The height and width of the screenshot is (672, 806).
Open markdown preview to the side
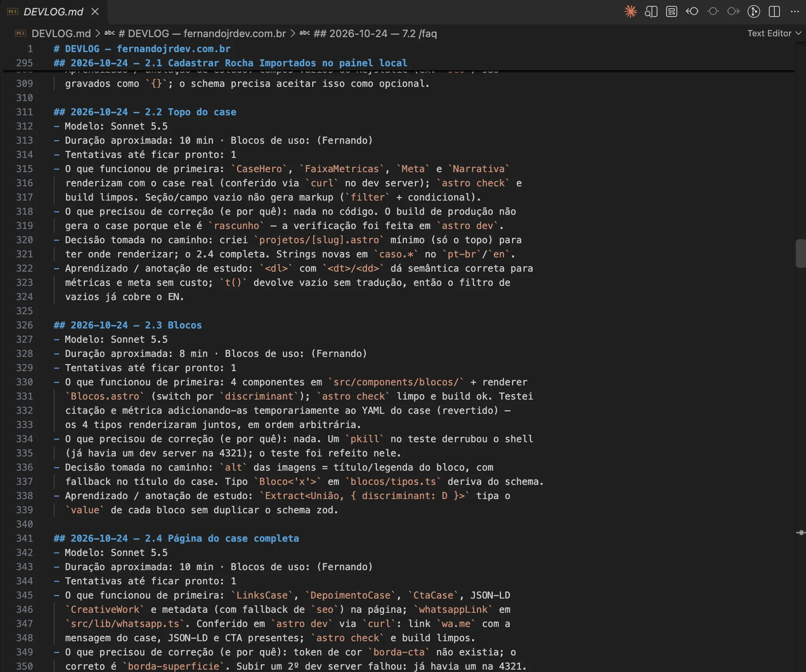tap(651, 11)
